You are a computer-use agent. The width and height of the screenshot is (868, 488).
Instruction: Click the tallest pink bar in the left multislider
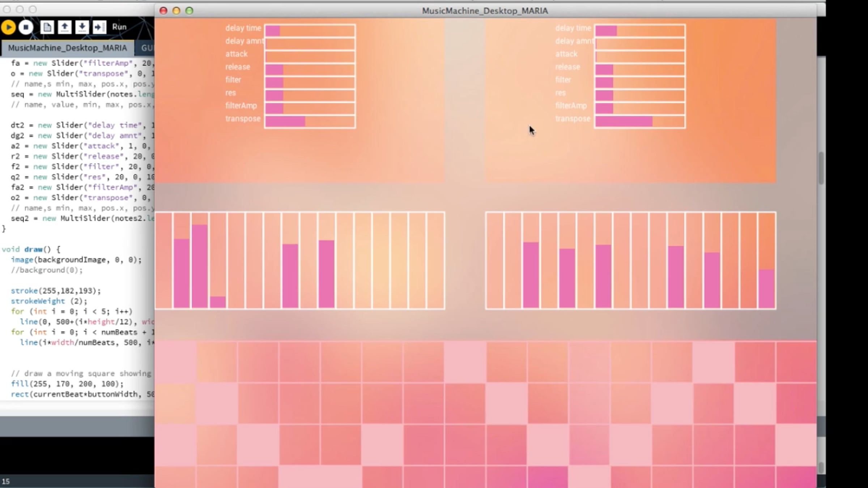[x=200, y=266]
